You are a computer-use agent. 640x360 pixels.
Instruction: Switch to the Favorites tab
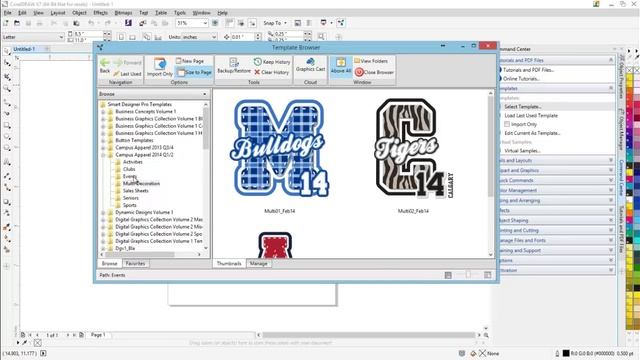click(x=135, y=264)
